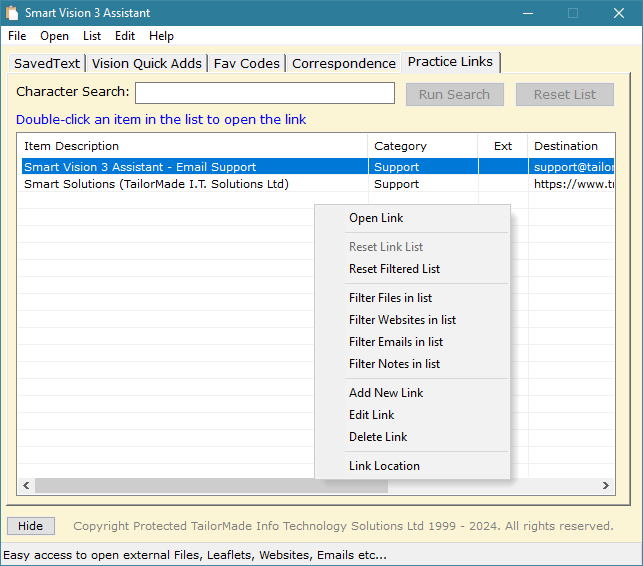Click the Ext column header
The image size is (643, 566).
pyautogui.click(x=503, y=146)
